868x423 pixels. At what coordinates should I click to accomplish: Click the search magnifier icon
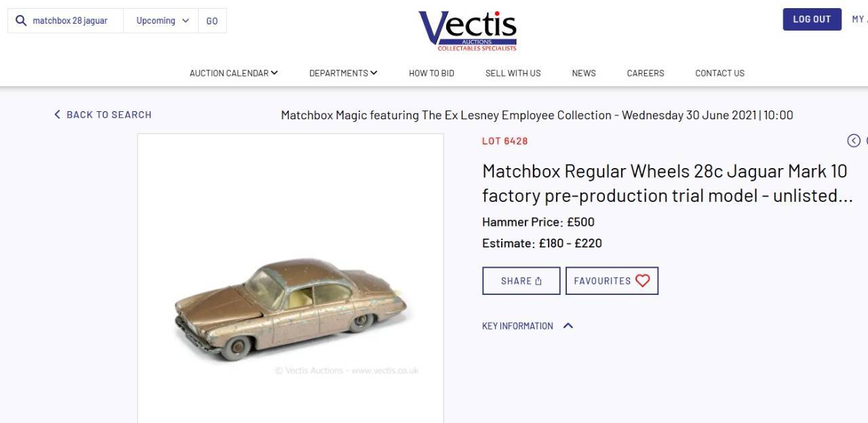click(21, 20)
